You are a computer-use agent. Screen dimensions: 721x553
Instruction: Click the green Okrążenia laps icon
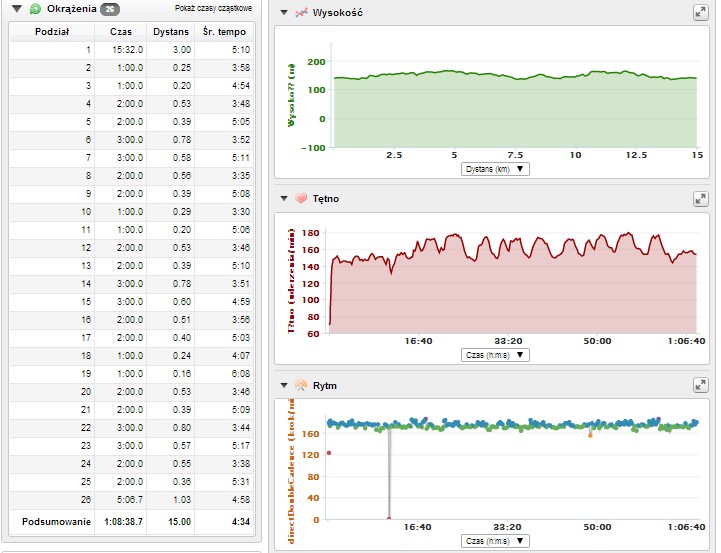[x=35, y=9]
